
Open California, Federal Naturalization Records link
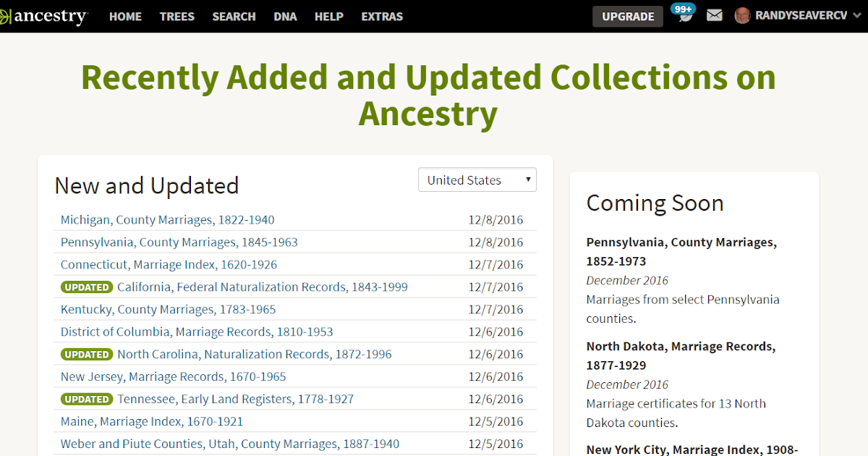click(x=263, y=287)
